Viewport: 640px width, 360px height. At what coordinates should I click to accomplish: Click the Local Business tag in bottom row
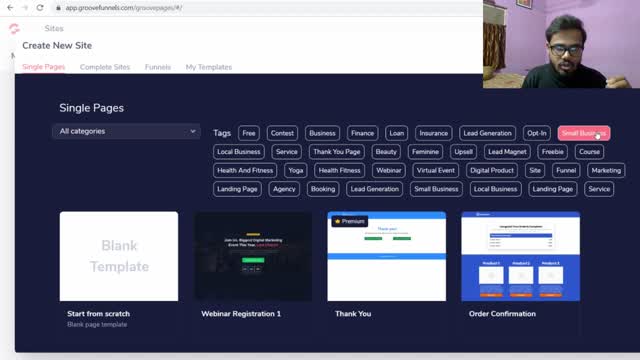496,189
